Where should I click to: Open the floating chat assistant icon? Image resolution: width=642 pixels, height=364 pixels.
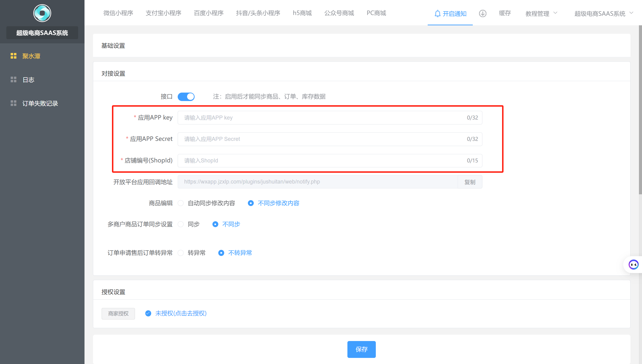coord(633,264)
